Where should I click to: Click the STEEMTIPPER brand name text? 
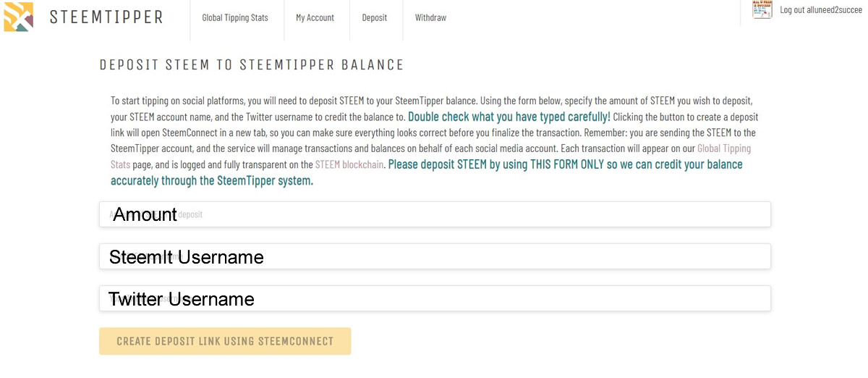[x=106, y=17]
